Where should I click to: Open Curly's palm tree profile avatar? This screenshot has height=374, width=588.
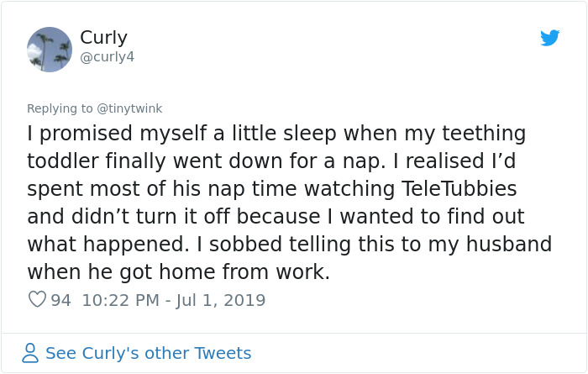(50, 49)
